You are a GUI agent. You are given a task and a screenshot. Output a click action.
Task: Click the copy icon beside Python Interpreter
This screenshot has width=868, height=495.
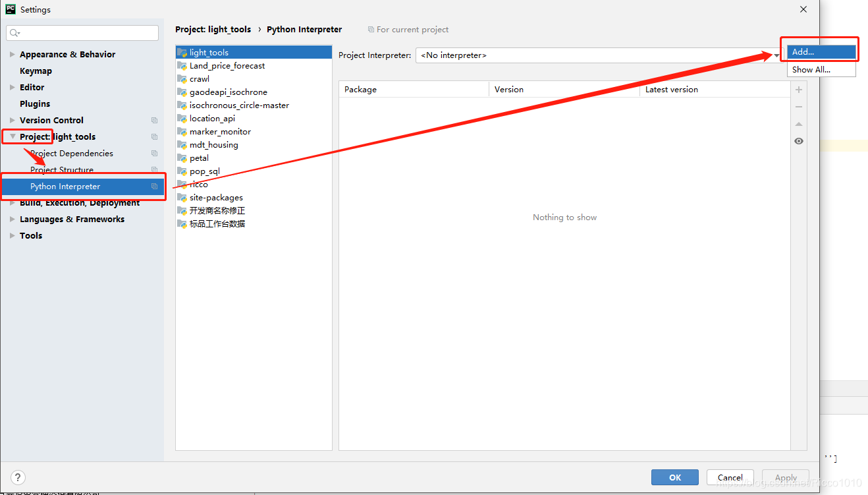click(x=154, y=187)
